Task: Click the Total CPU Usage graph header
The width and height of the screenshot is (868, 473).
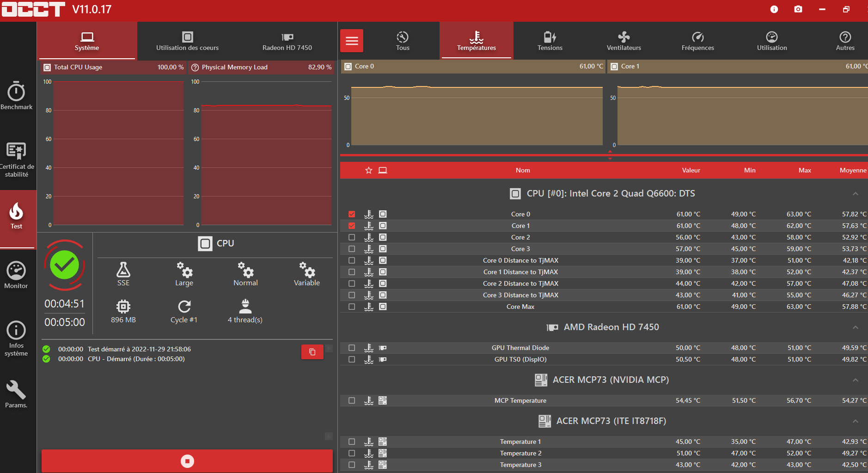Action: pos(114,67)
